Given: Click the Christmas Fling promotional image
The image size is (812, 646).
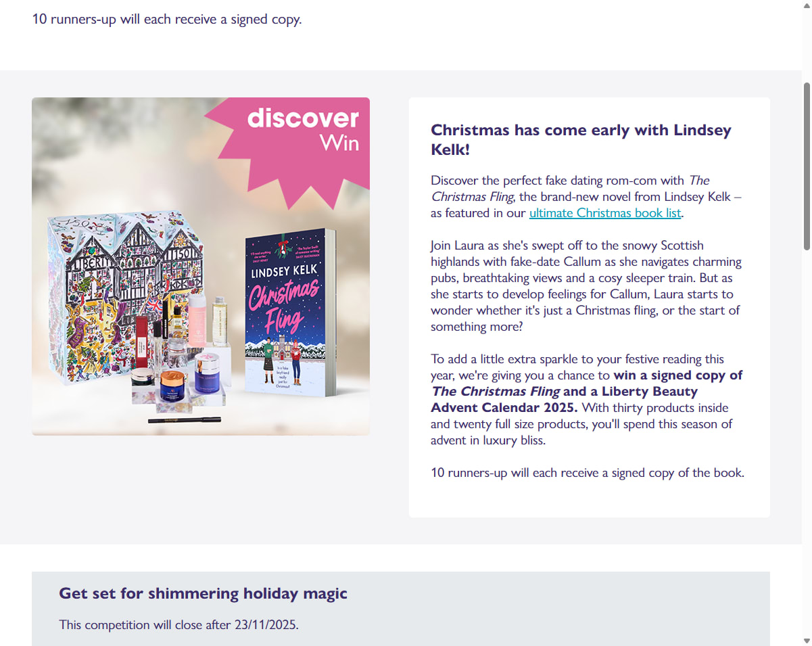Looking at the screenshot, I should click(201, 267).
